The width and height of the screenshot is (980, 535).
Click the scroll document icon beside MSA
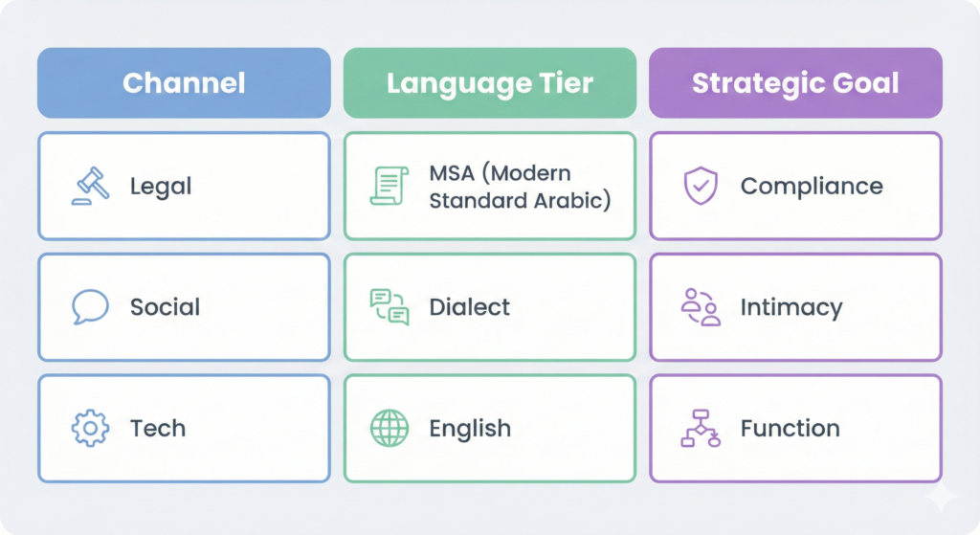[x=389, y=186]
